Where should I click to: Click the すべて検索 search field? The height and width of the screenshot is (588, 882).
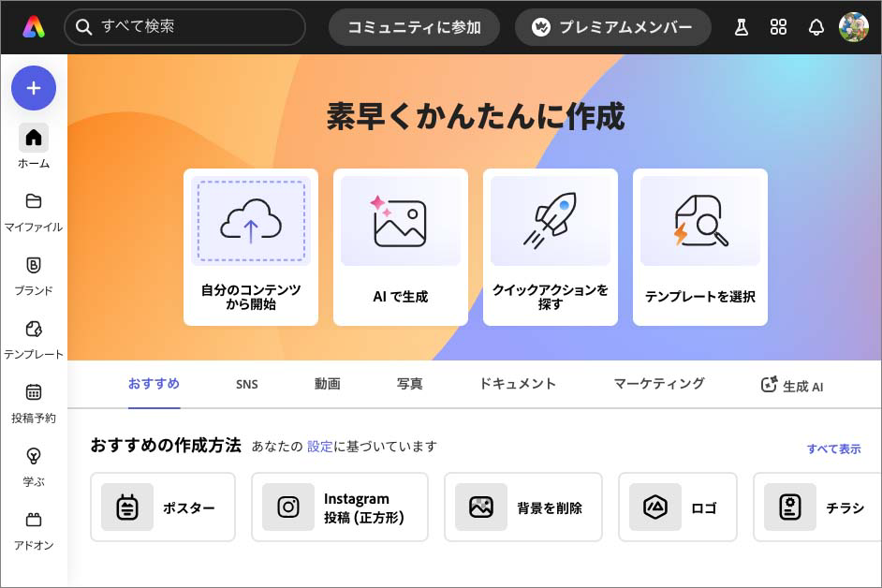tap(184, 27)
